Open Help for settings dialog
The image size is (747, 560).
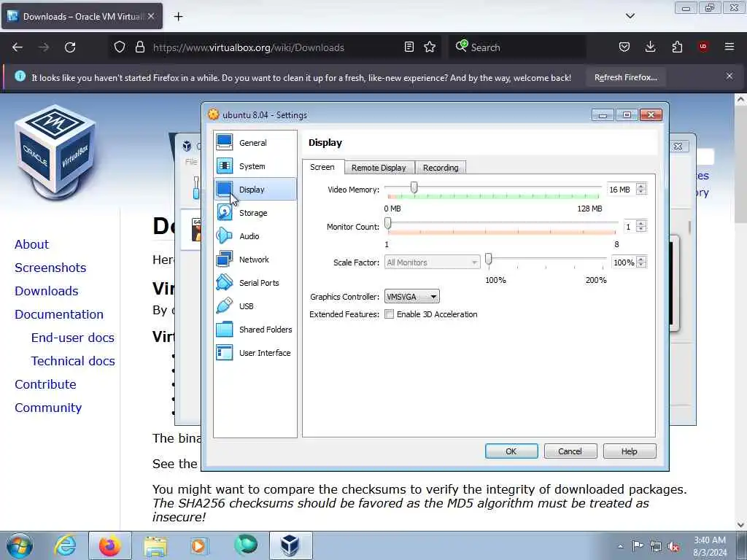(x=630, y=451)
